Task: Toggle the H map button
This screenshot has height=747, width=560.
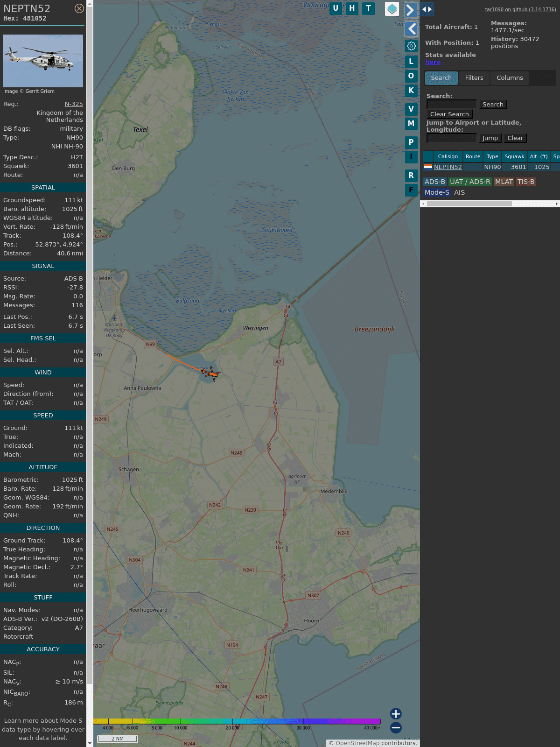Action: tap(352, 8)
